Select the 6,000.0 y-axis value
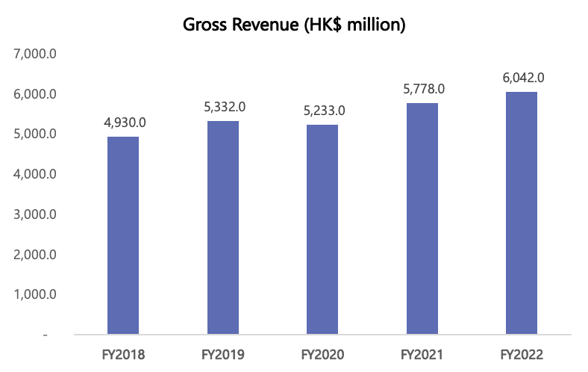 click(35, 94)
